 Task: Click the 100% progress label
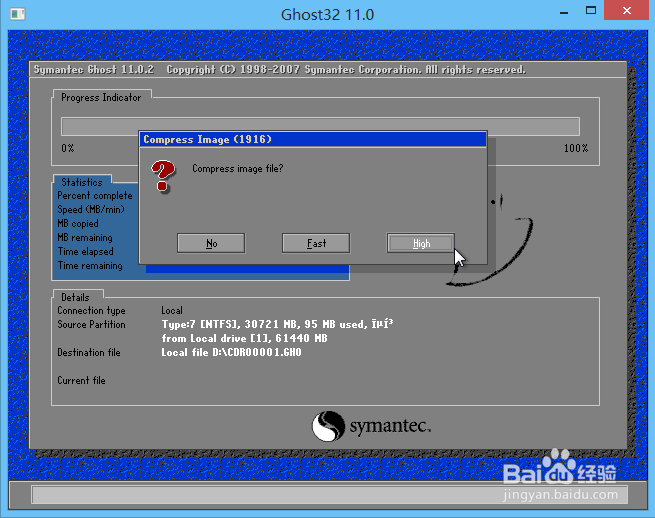576,148
